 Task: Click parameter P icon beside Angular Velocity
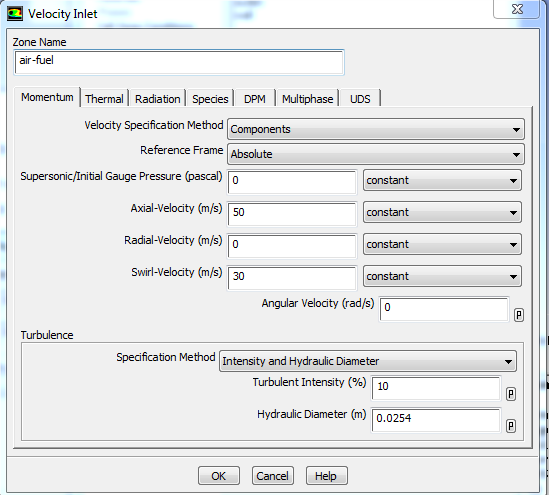[519, 315]
